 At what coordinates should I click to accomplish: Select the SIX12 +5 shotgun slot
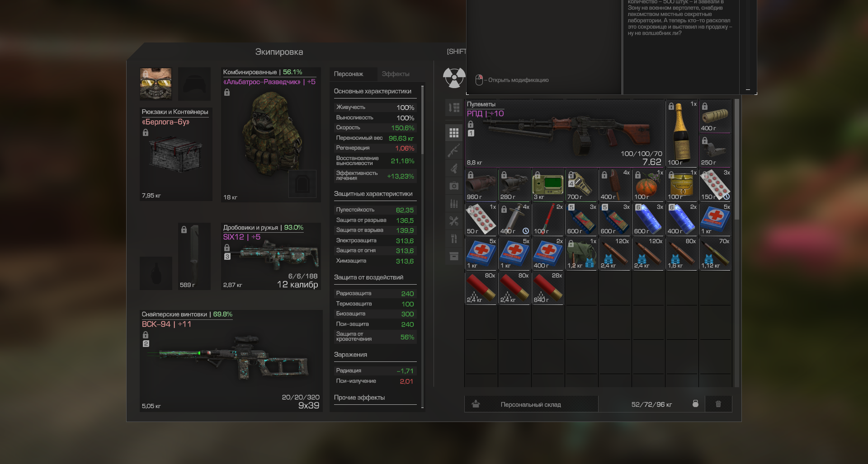pos(271,256)
